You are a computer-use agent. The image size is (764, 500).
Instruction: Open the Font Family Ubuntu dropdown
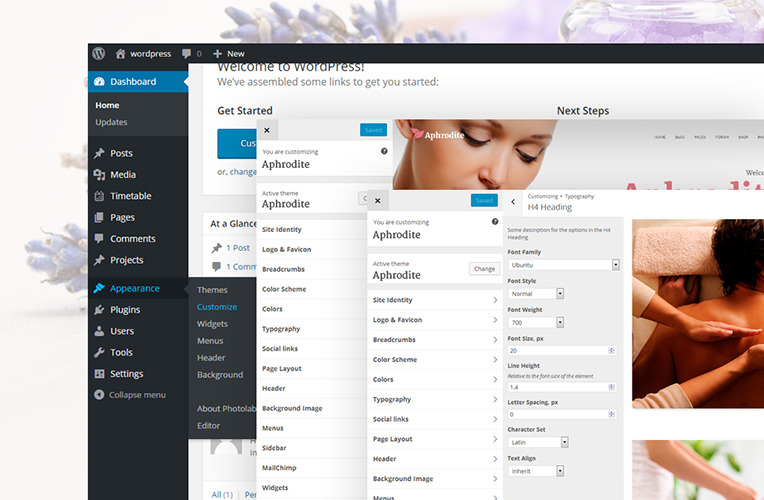click(x=564, y=265)
